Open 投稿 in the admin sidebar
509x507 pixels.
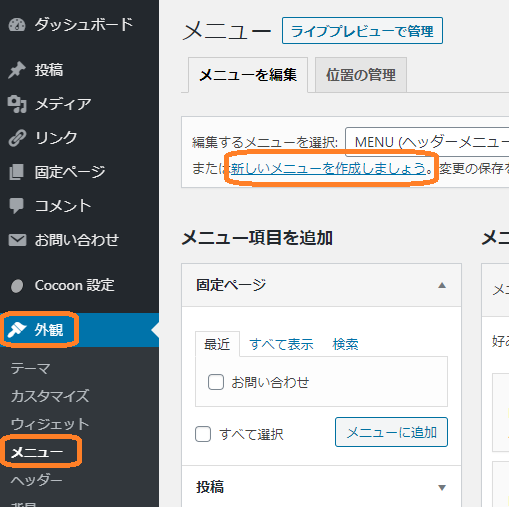click(49, 70)
